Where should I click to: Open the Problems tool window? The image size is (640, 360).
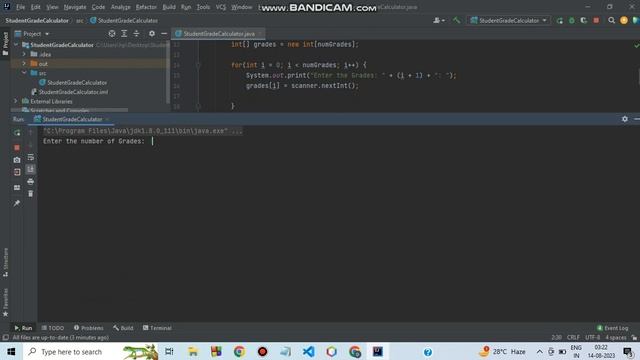(x=89, y=328)
